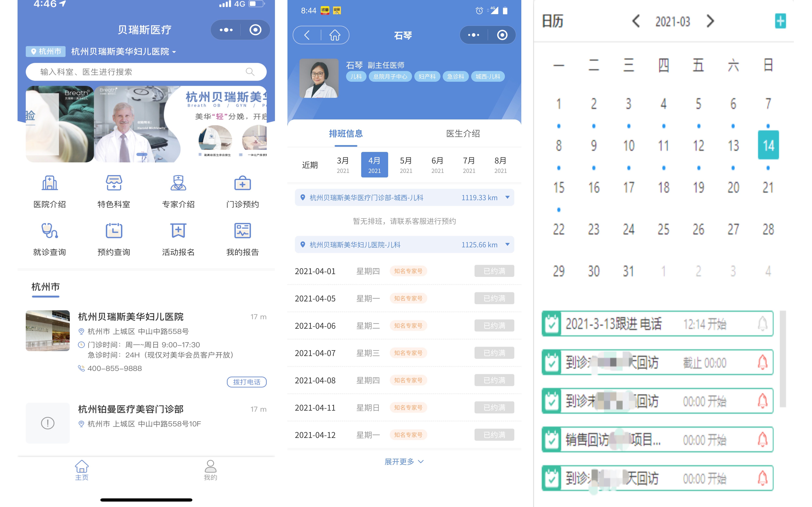812x507 pixels.
Task: Toggle checkbox of 2021-3-13跟进电话 task
Action: [x=552, y=324]
